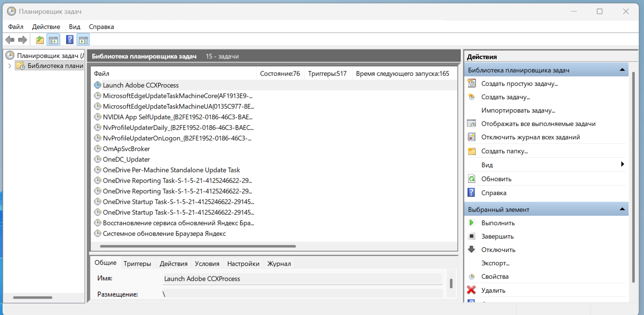
Task: Click Экспорт action link
Action: [495, 263]
